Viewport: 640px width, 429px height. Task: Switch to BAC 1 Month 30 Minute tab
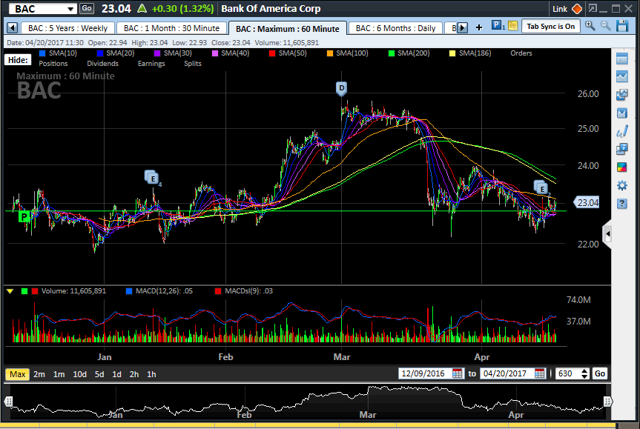(x=171, y=28)
